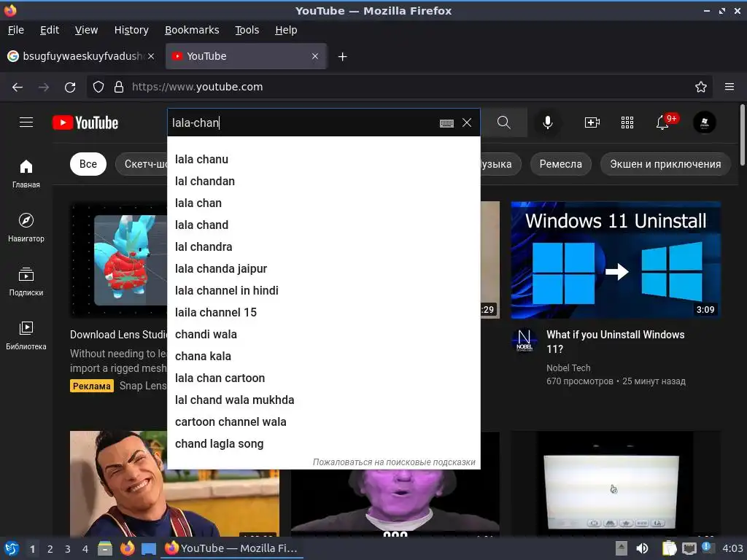Choose suggestion "lala chan"
This screenshot has height=560, width=747.
(x=323, y=203)
